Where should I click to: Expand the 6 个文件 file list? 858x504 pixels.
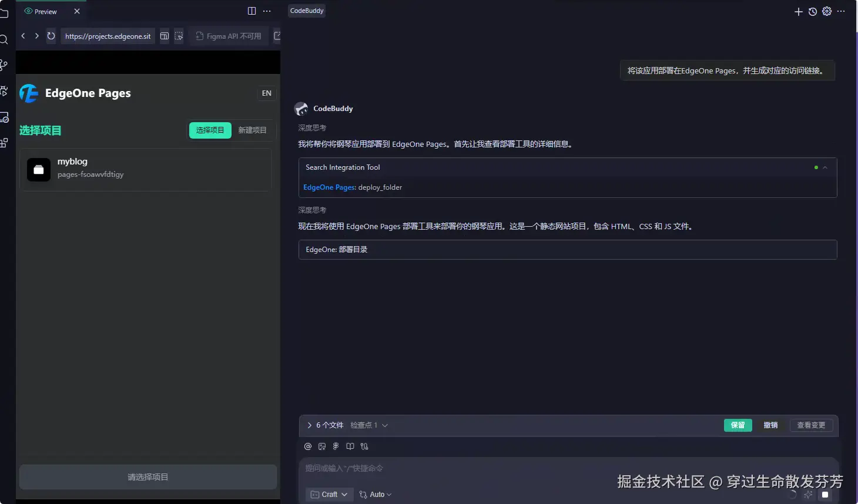click(x=325, y=425)
